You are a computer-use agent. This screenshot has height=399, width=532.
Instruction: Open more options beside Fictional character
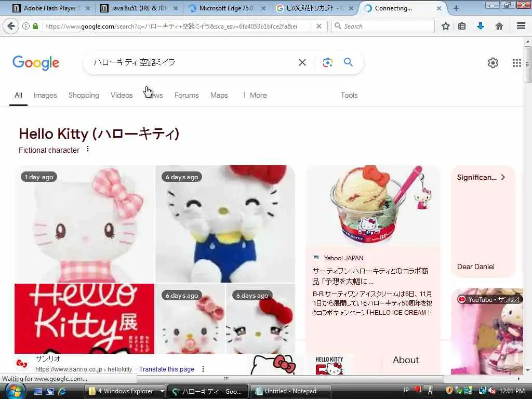pyautogui.click(x=88, y=149)
